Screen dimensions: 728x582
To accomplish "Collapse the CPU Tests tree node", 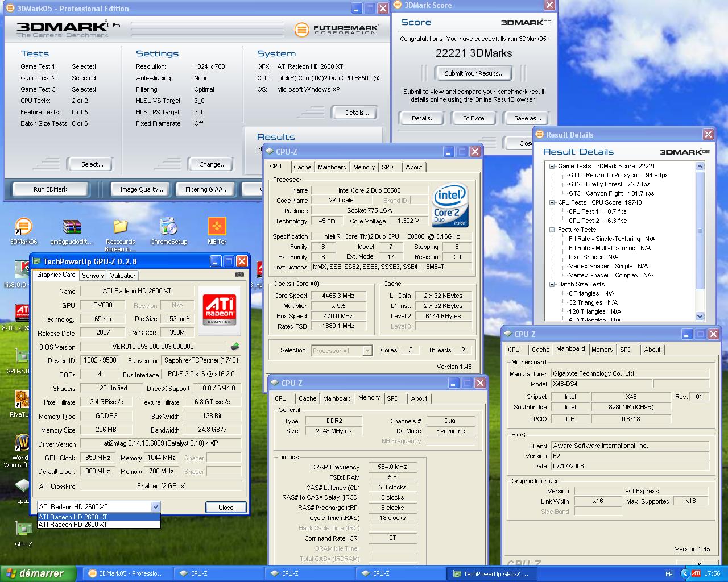I will (x=552, y=202).
